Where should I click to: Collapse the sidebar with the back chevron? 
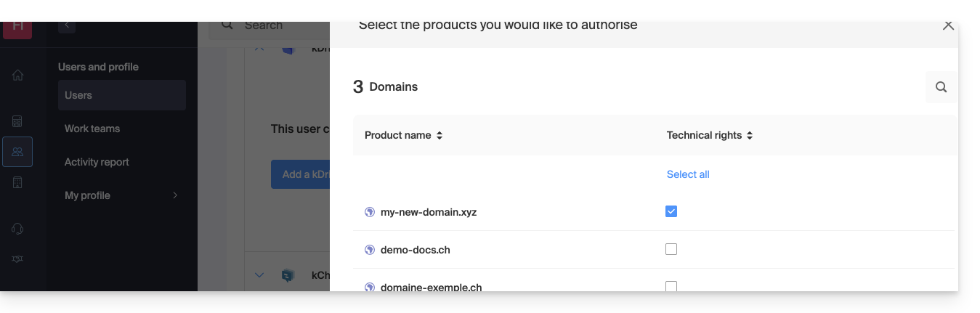[x=67, y=25]
